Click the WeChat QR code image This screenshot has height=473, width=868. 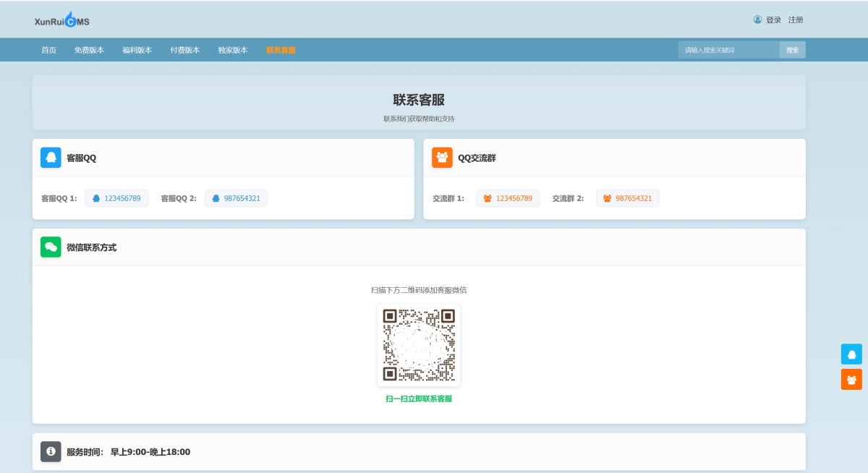419,345
